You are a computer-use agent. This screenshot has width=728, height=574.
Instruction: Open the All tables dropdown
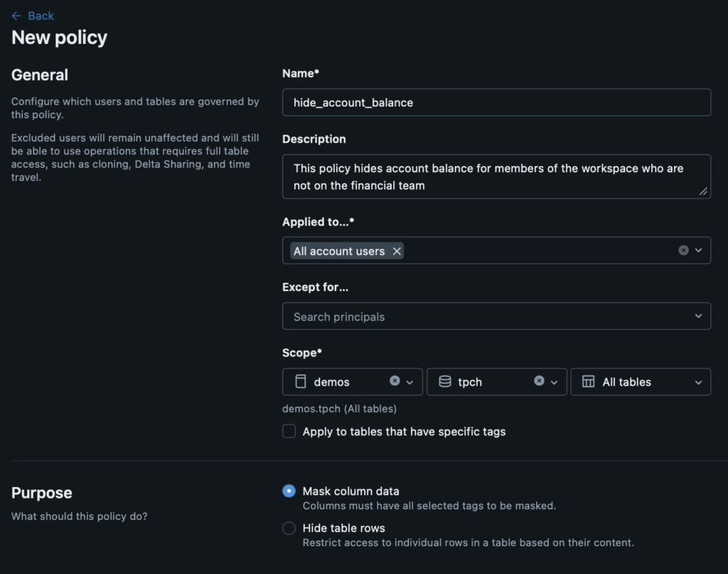[698, 382]
